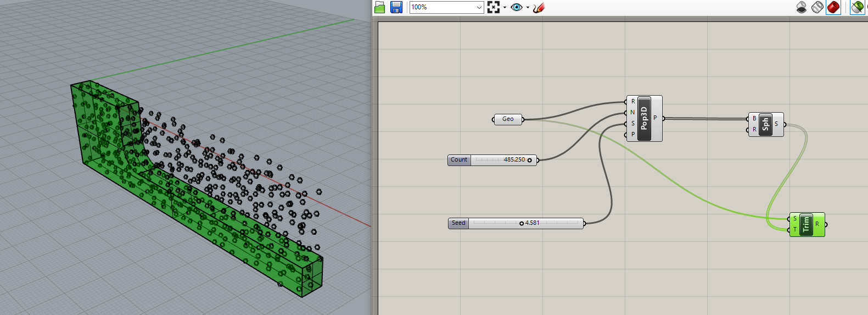Click the zoom extents icon

(494, 7)
